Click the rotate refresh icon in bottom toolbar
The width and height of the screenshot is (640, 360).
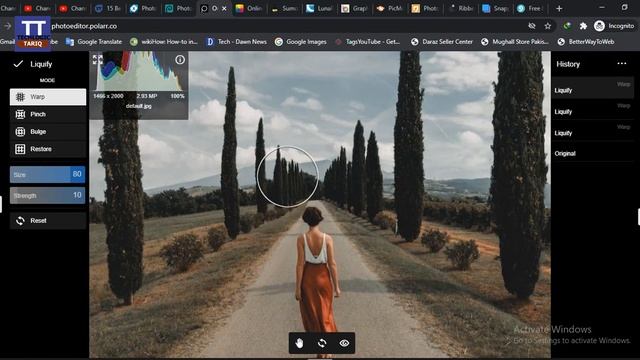[322, 343]
